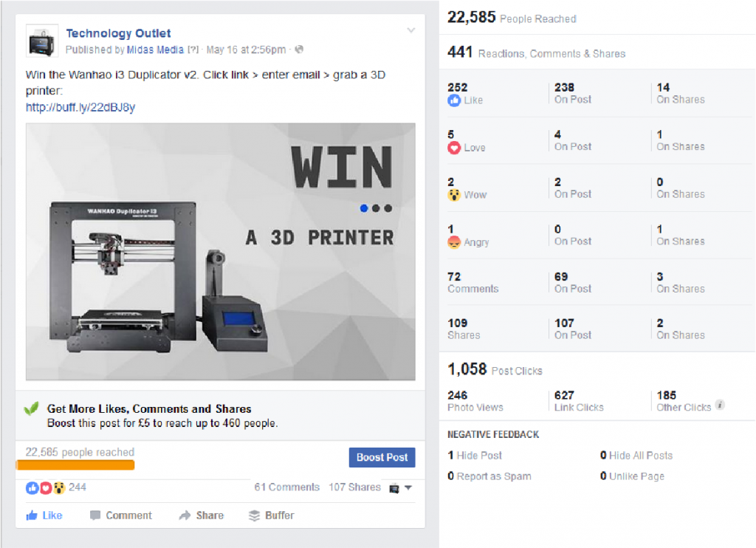Click the red Love heart reaction icon
This screenshot has height=548, width=756.
point(454,148)
